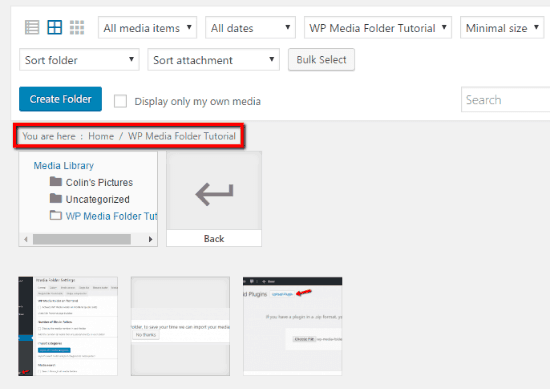This screenshot has width=550, height=389.
Task: Click the open folder icon for WP Media Folder
Action: coord(56,215)
